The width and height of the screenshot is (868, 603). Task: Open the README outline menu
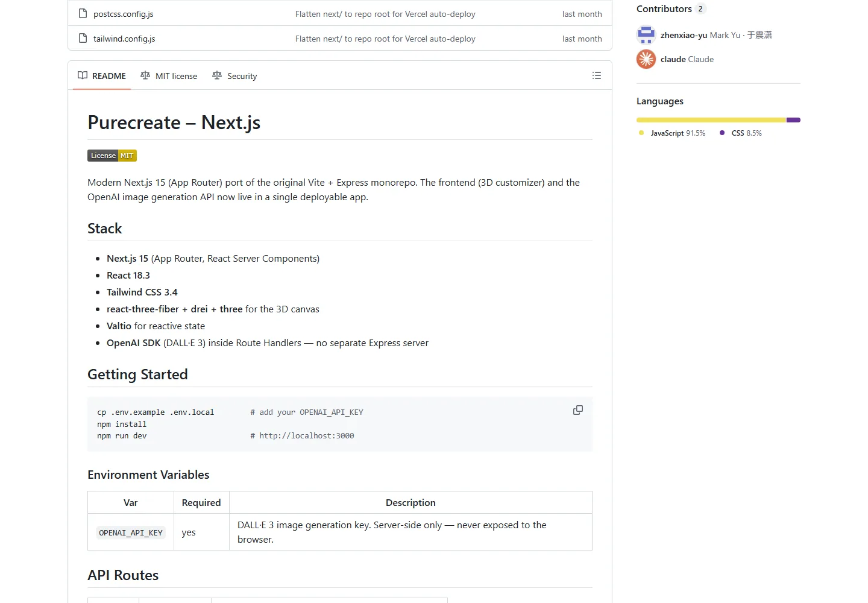tap(597, 75)
